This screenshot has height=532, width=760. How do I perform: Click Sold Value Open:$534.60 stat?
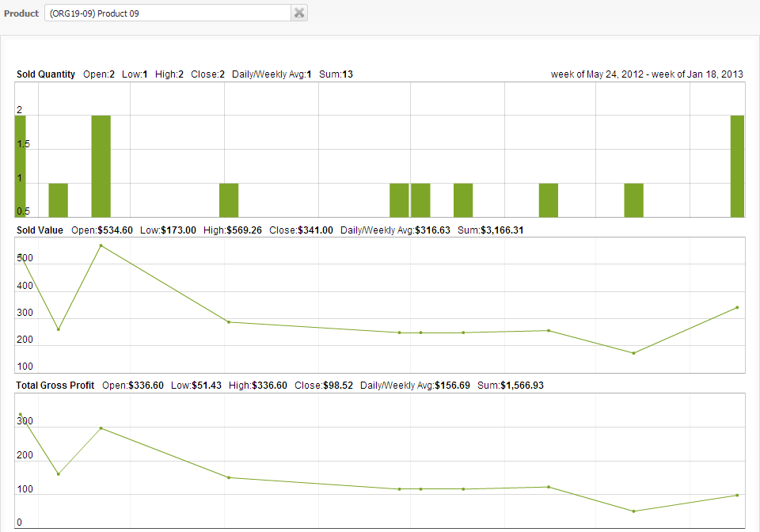(102, 230)
